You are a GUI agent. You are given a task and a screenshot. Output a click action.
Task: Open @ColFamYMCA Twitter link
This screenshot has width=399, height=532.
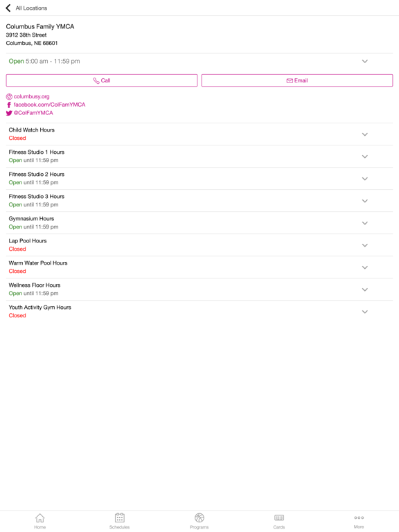(x=33, y=113)
